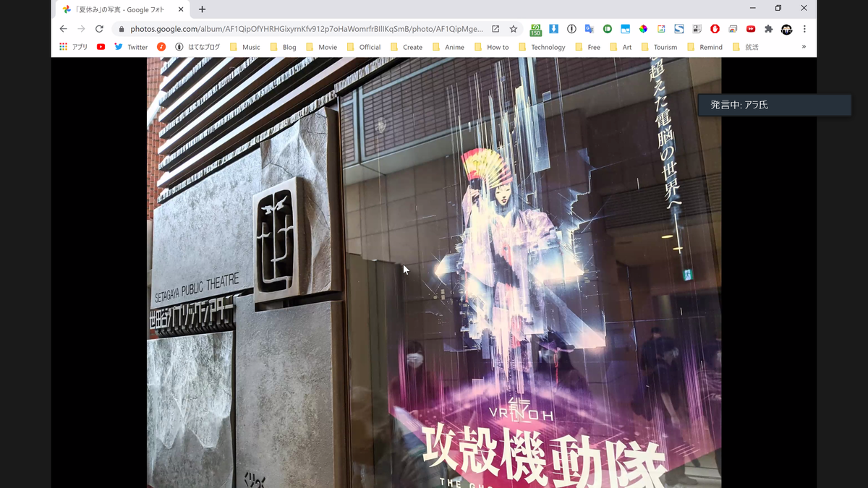Open the Remind bookmark folder
Viewport: 868px width, 488px height.
(x=705, y=47)
